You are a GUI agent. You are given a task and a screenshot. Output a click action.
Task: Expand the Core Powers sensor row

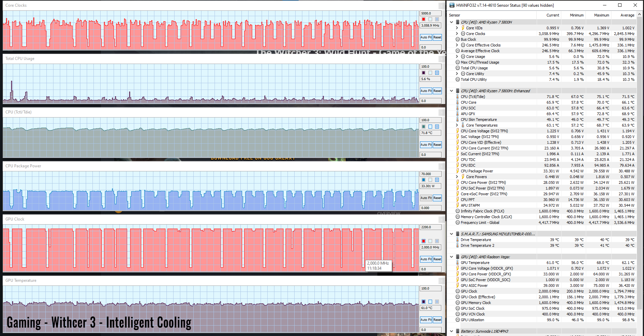click(457, 177)
